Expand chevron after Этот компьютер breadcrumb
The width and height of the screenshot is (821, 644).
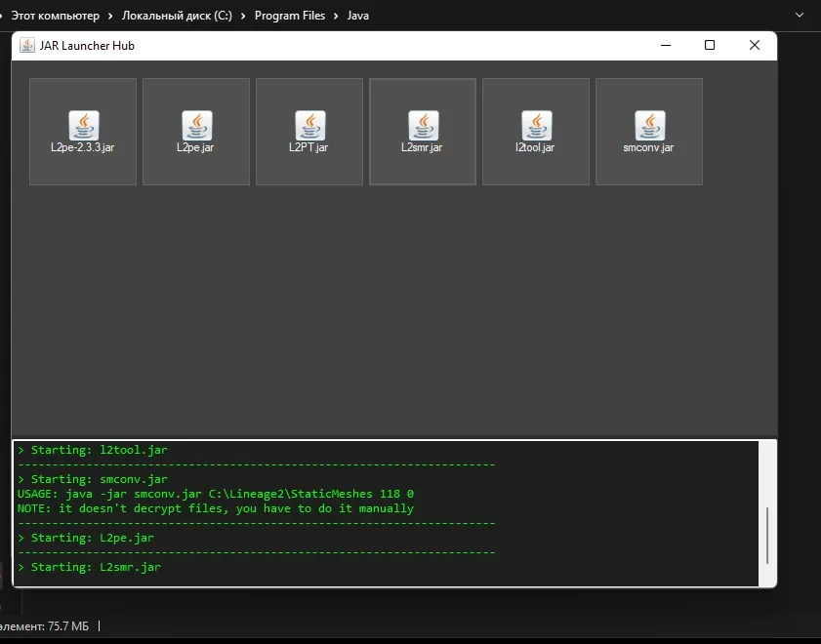pyautogui.click(x=110, y=17)
